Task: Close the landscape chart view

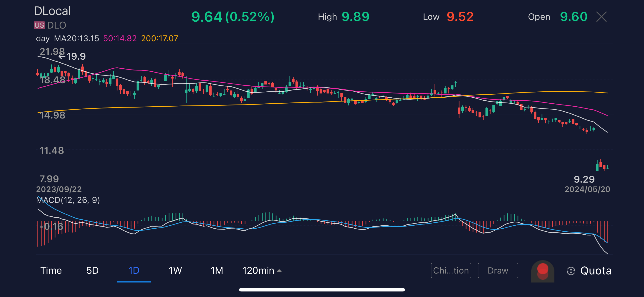Action: 601,17
